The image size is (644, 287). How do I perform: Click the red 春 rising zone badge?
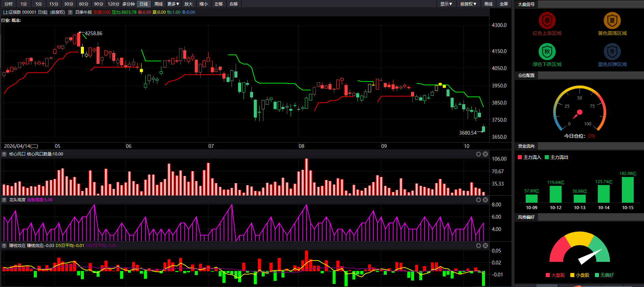547,20
